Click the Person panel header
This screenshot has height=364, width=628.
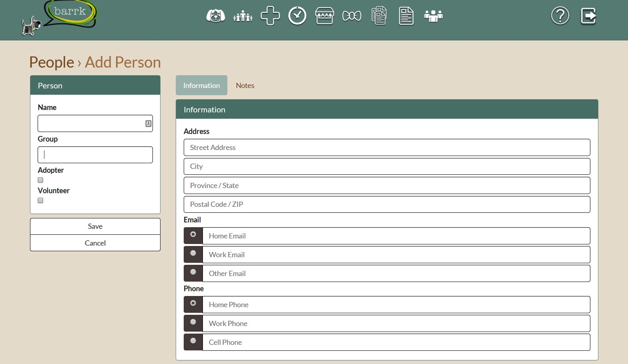pyautogui.click(x=95, y=85)
